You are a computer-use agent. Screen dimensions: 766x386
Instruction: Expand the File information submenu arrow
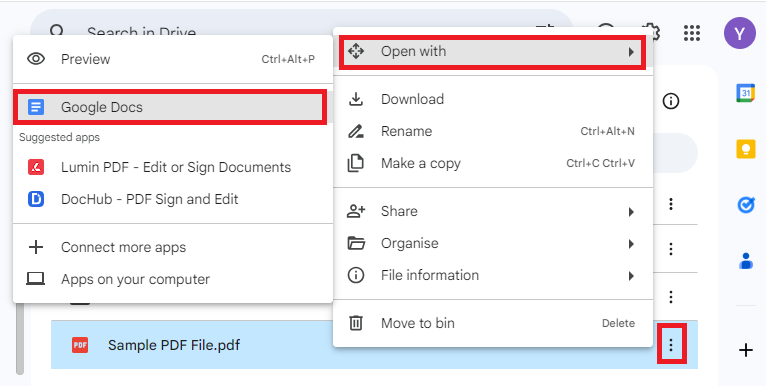tap(631, 276)
